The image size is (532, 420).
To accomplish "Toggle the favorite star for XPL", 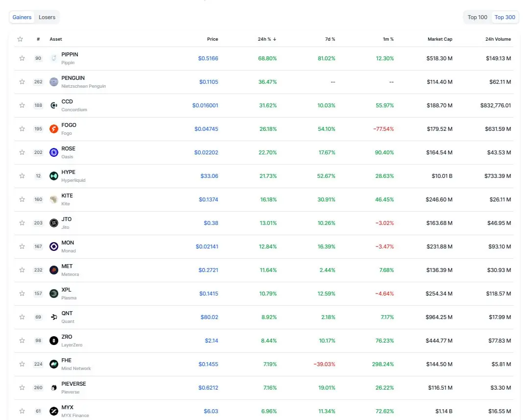I will 22,294.
